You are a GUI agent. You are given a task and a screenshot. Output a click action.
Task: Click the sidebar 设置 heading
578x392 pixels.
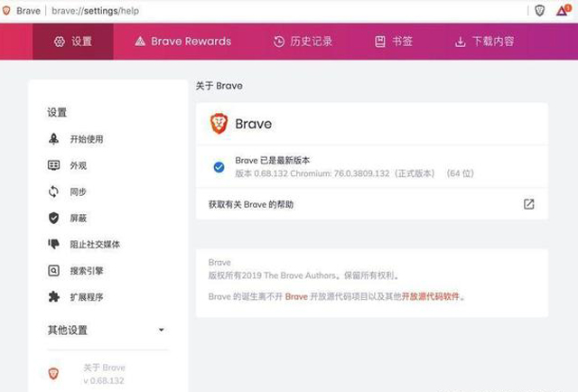[x=57, y=112]
